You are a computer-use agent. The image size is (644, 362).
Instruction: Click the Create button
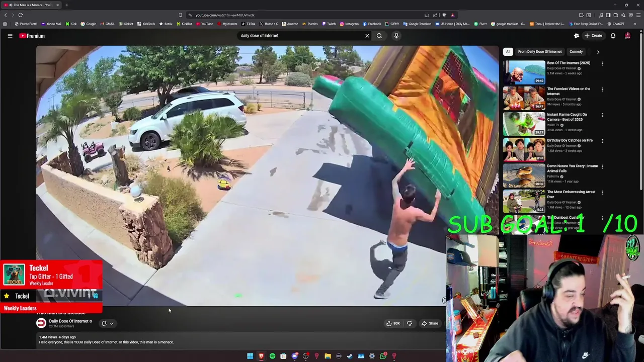point(593,36)
